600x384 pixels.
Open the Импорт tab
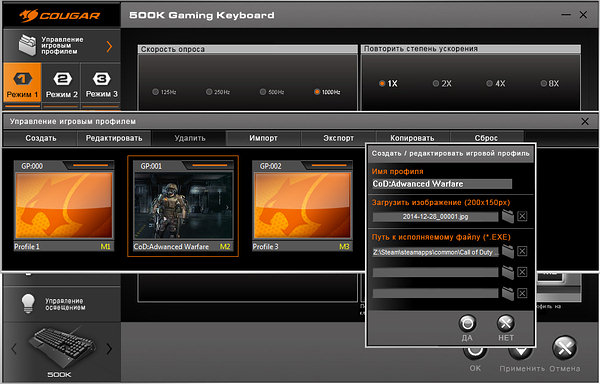tap(263, 138)
